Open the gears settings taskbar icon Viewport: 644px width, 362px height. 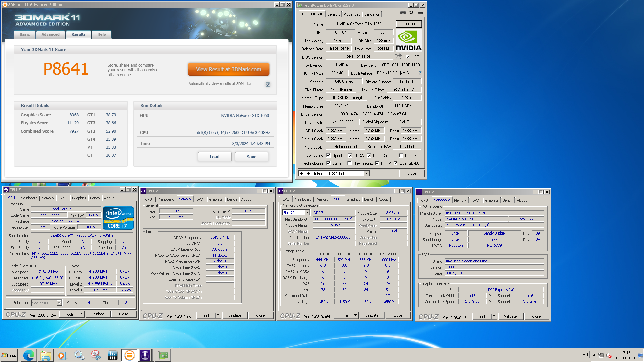(x=79, y=355)
